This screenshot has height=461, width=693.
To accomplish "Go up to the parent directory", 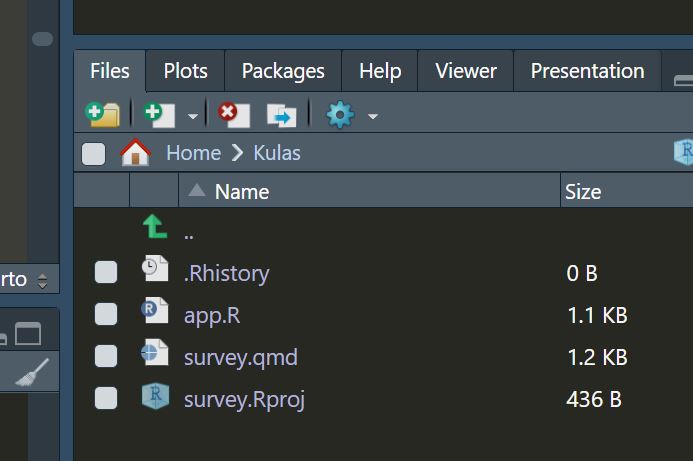I will 156,230.
